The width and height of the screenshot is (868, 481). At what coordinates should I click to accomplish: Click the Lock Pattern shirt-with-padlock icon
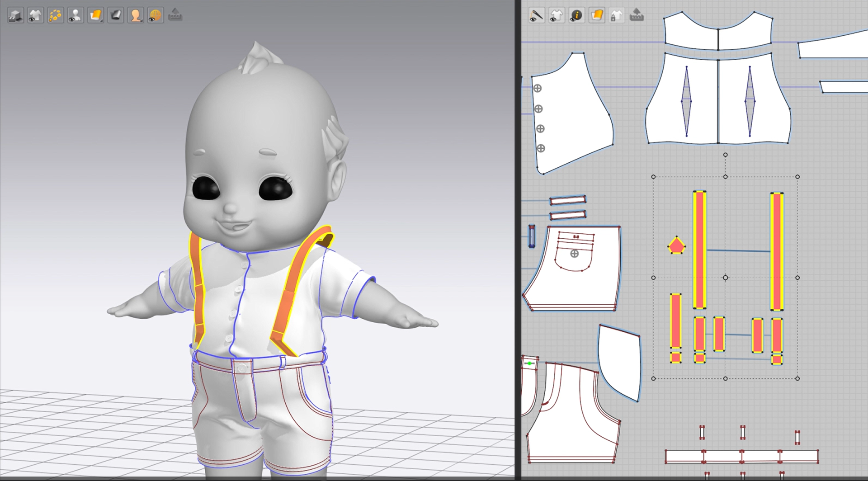pos(617,15)
